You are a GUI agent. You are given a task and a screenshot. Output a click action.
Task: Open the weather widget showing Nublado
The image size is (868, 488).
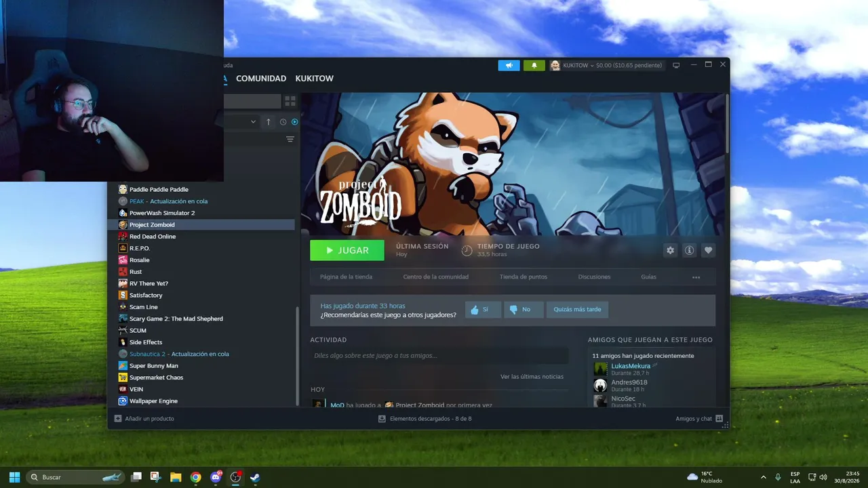coord(705,477)
